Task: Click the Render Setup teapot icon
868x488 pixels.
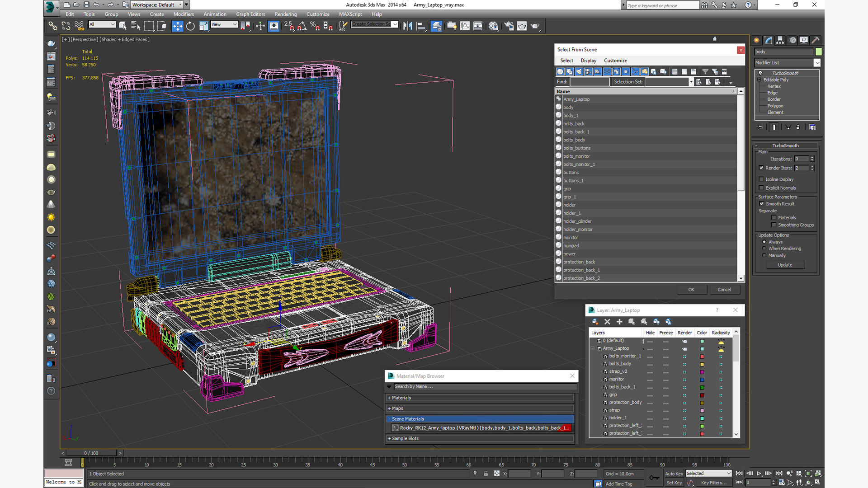Action: (509, 26)
